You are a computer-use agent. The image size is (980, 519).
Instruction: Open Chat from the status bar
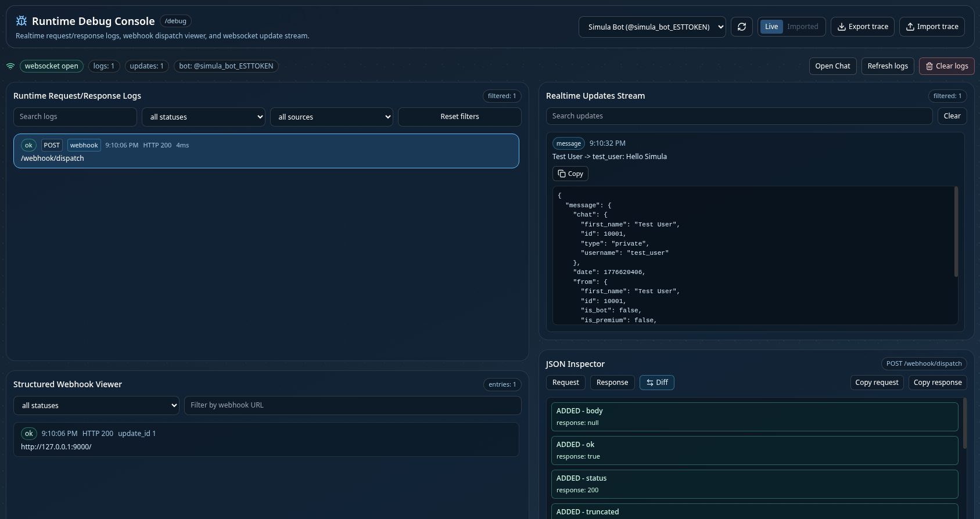point(832,66)
